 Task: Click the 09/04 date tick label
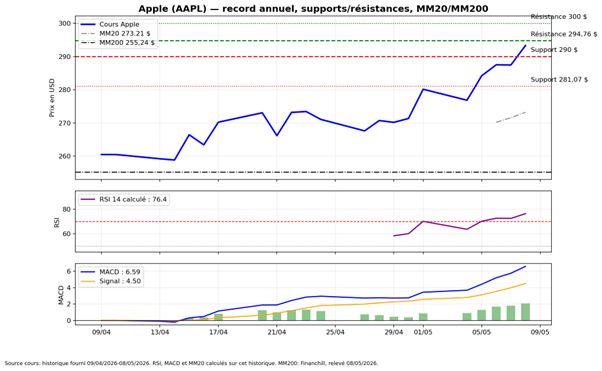click(x=101, y=332)
